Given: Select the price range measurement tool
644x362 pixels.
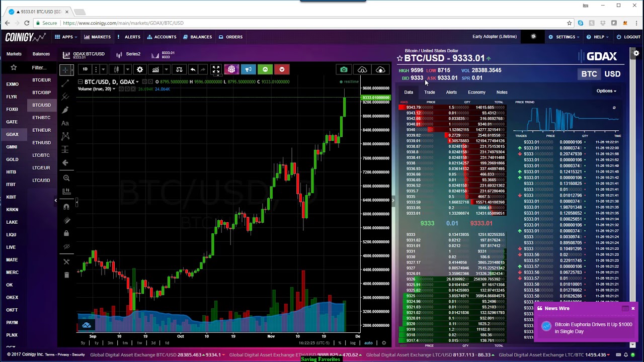Looking at the screenshot, I should point(65,149).
